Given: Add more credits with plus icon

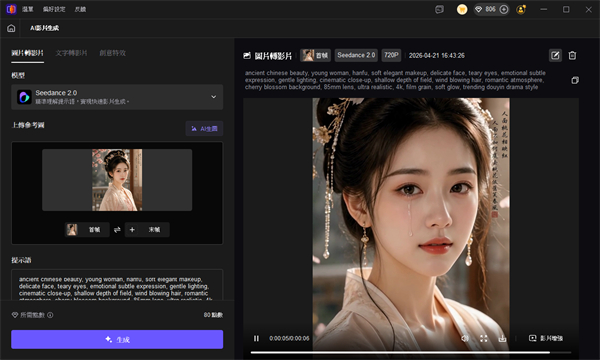Looking at the screenshot, I should point(504,9).
